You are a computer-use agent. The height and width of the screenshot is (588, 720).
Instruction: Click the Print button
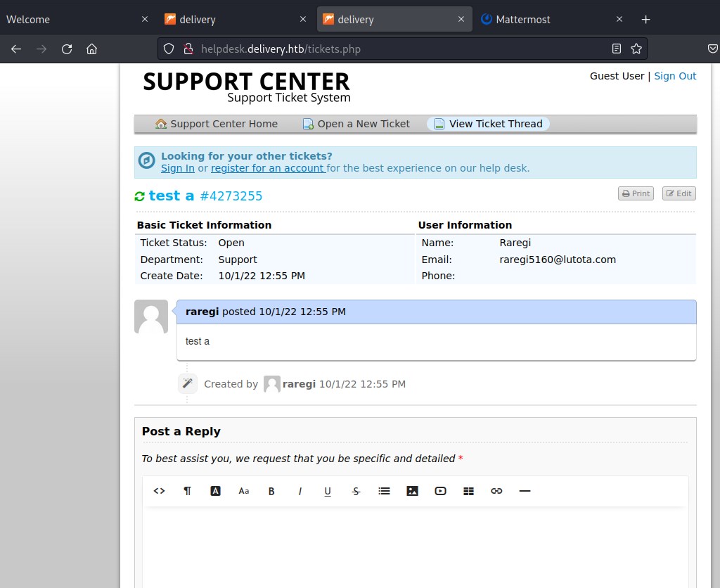click(x=636, y=193)
